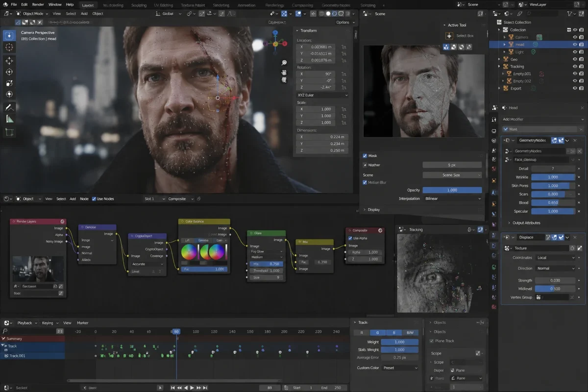
Task: Expand Output Attributes section
Action: [x=524, y=223]
